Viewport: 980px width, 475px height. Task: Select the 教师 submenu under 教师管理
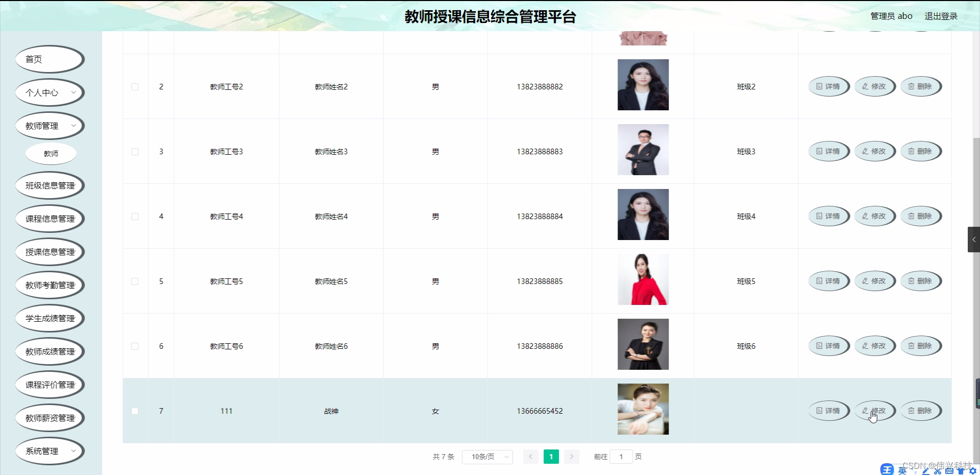coord(51,153)
